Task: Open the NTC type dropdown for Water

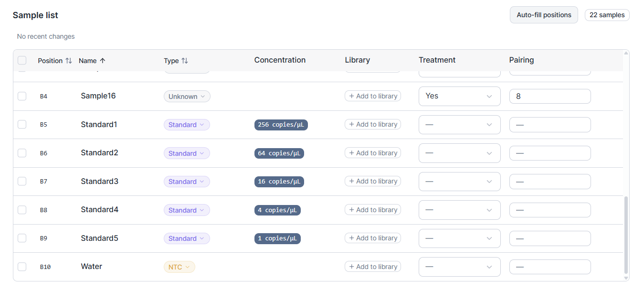Action: click(x=179, y=267)
